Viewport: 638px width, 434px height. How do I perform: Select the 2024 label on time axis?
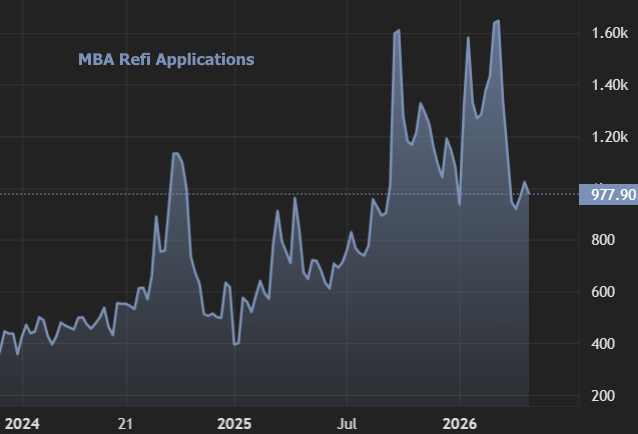[18, 422]
